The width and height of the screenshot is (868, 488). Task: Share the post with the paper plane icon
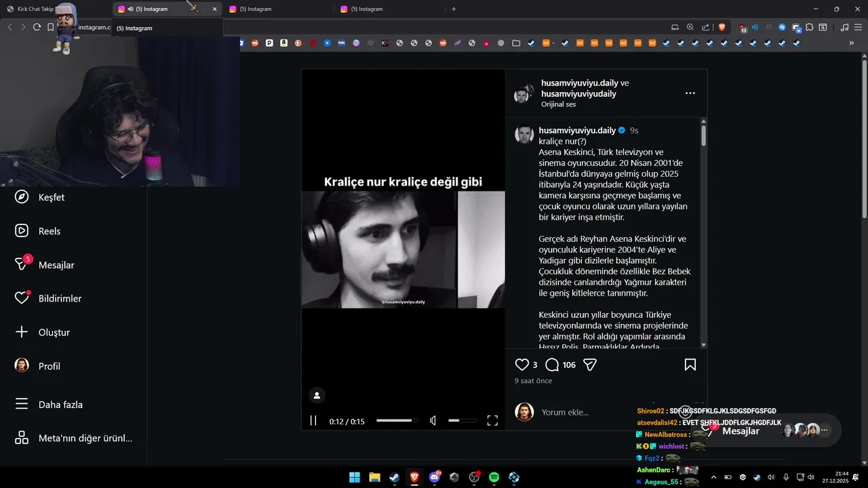point(590,365)
